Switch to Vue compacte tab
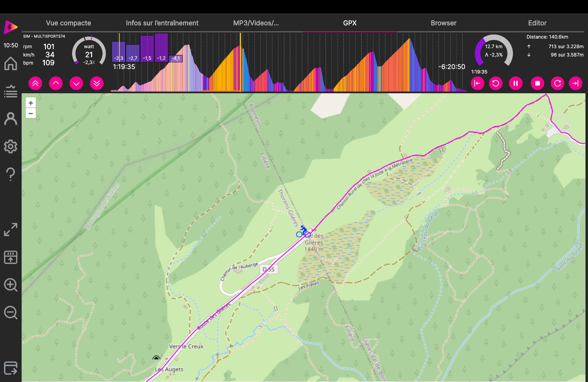 (x=68, y=23)
